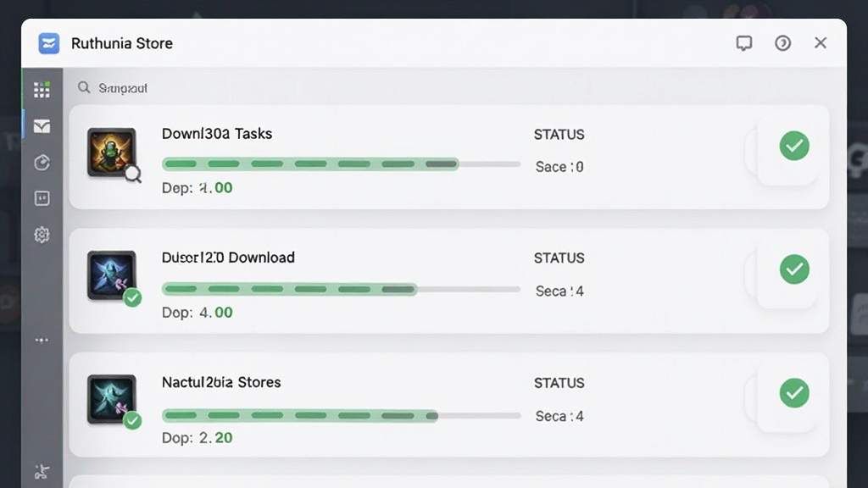Show more options with sidebar ellipsis

(42, 341)
